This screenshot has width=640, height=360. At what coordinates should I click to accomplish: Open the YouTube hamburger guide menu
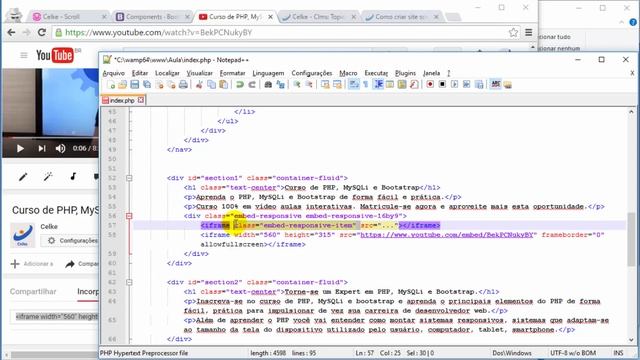[24, 55]
